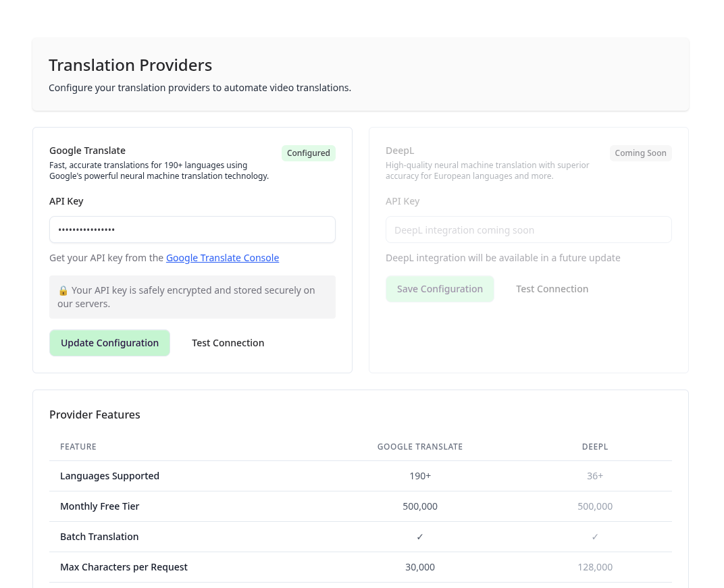
Task: Click the GOOGLE TRANSLATE column header
Action: point(420,447)
